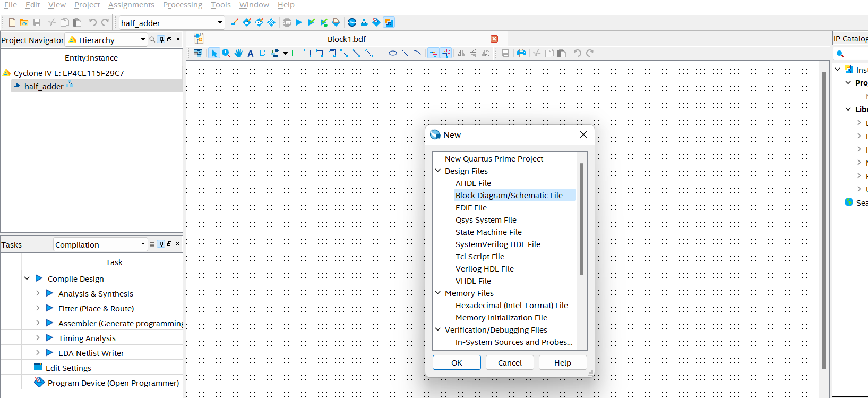
Task: Open the Compilation dropdown in Tasks
Action: pos(143,244)
